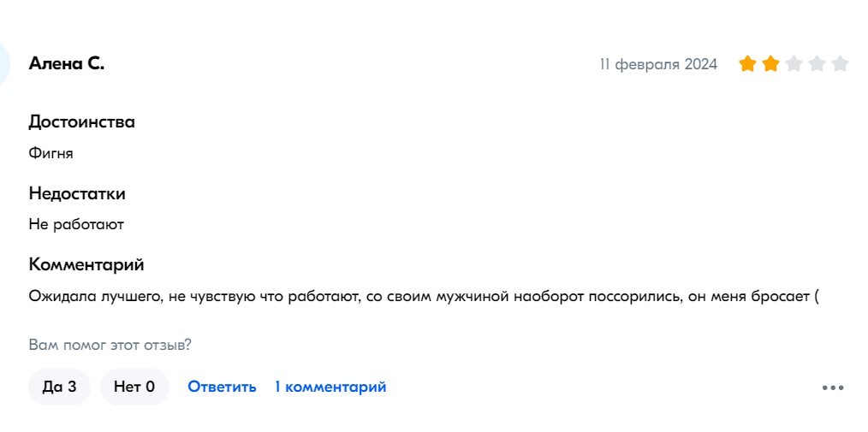Click the review date "11 февраля 2024"
Image resolution: width=868 pixels, height=432 pixels.
coord(658,65)
